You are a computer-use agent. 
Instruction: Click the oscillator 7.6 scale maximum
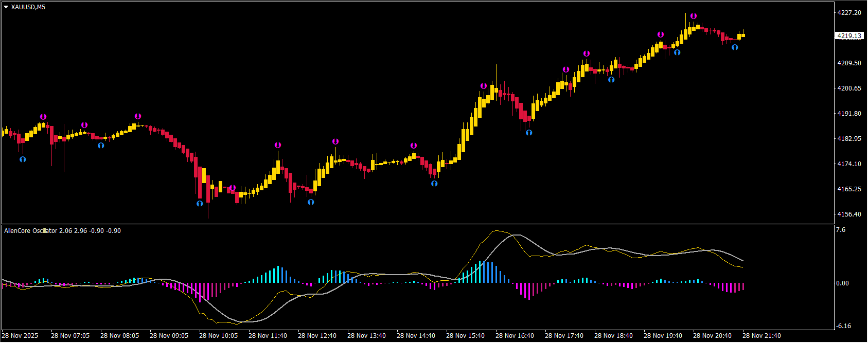click(841, 230)
